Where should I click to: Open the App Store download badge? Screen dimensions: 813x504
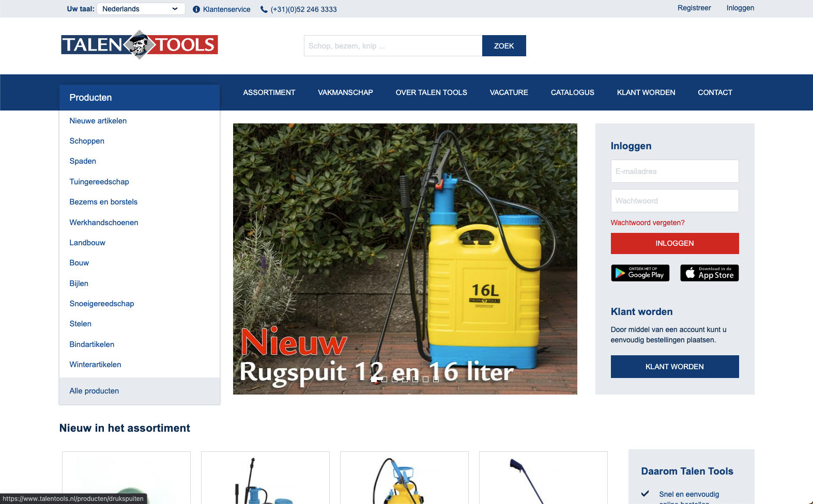[709, 273]
